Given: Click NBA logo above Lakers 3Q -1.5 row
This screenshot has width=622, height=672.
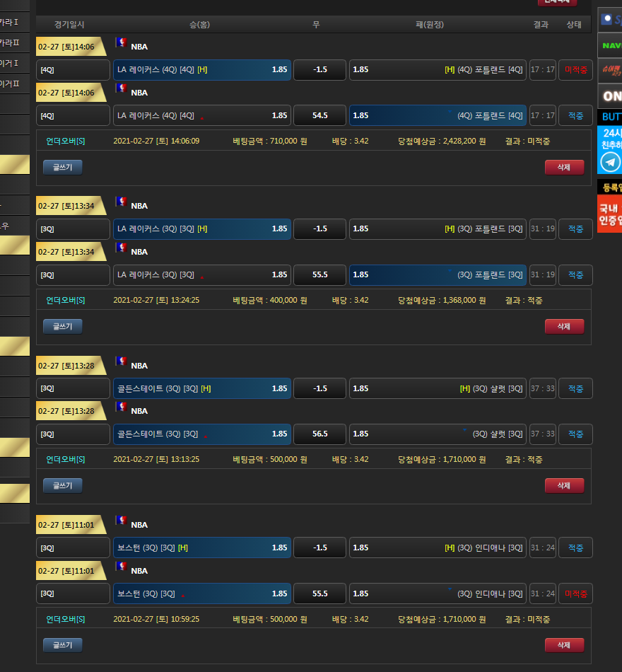Looking at the screenshot, I should point(121,202).
